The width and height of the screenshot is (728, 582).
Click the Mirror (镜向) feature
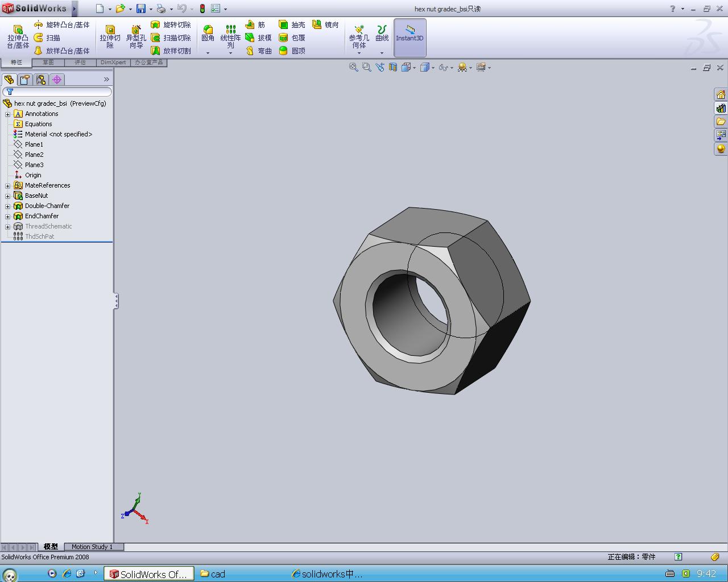coord(325,25)
